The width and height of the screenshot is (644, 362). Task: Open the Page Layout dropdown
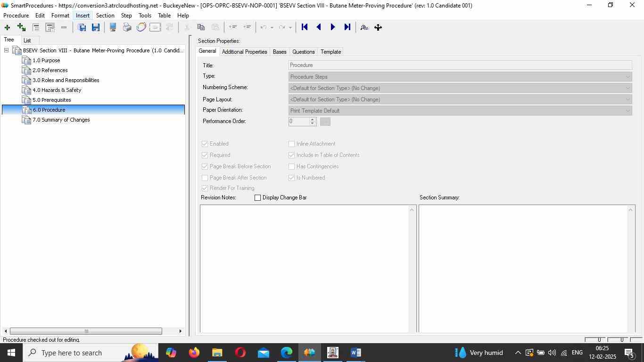click(460, 99)
